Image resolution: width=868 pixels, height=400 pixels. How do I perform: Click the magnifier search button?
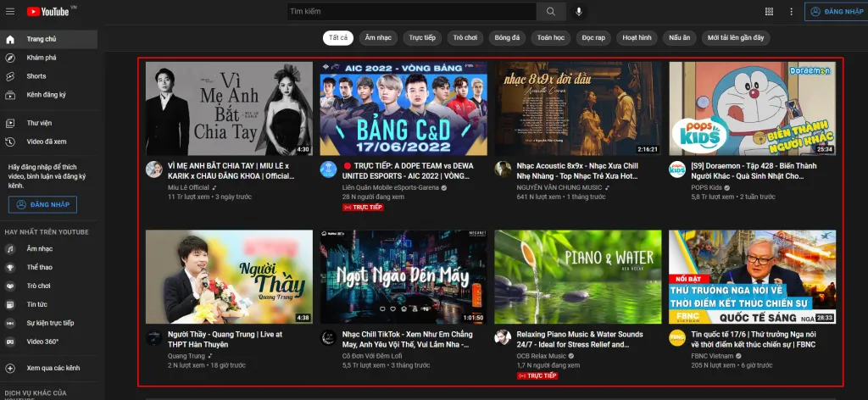click(x=550, y=12)
